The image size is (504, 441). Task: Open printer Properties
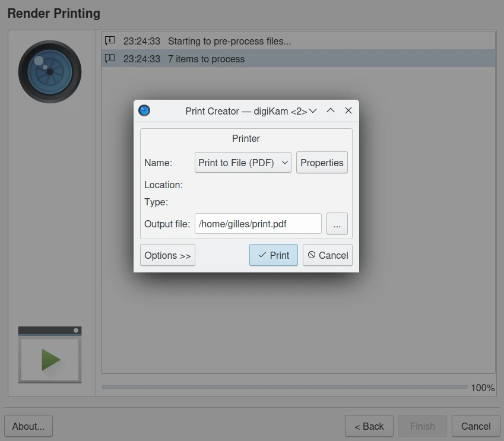(322, 163)
